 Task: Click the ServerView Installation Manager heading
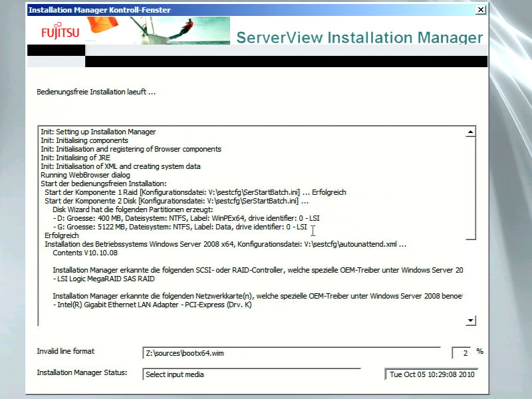pyautogui.click(x=359, y=37)
